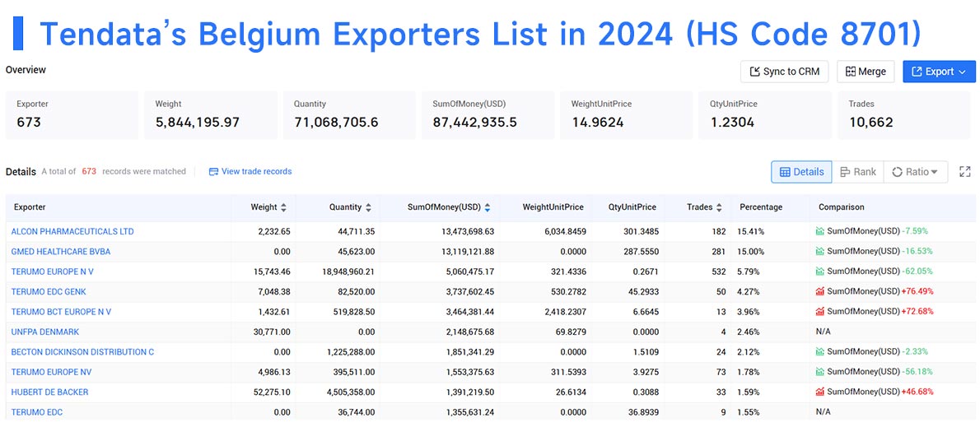Click comparison chart icon in TERUMO EUROPE N V row

820,272
